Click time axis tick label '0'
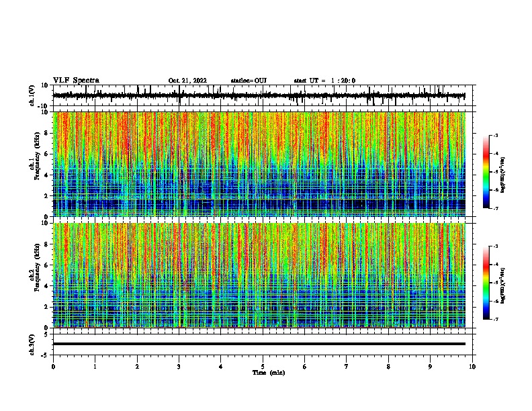This screenshot has width=532, height=411. pyautogui.click(x=53, y=367)
